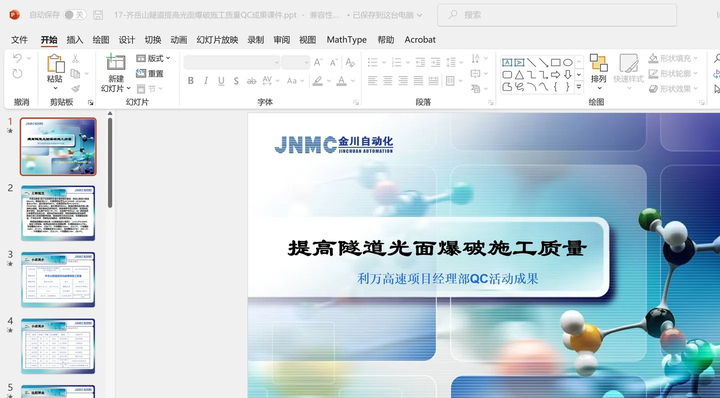Switch to the Animations (动画) tab
This screenshot has width=720, height=398.
(179, 40)
